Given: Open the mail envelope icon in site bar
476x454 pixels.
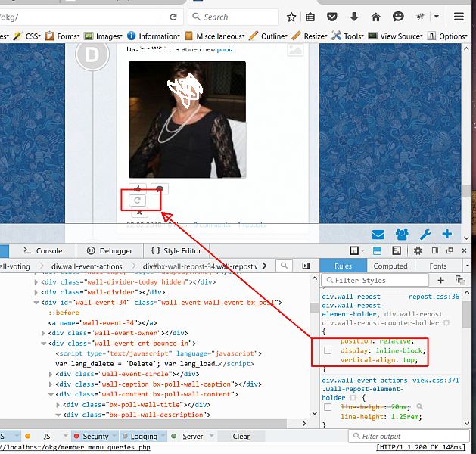Looking at the screenshot, I should (378, 234).
